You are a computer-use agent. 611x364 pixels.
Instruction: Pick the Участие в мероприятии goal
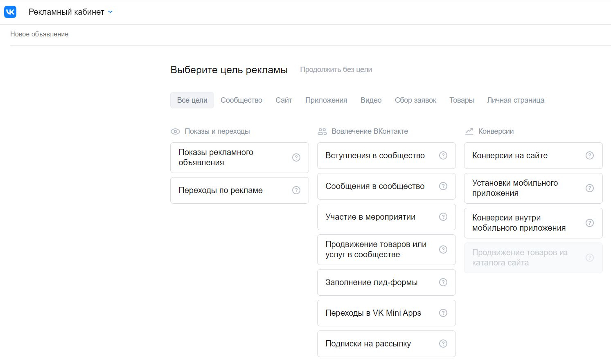point(386,217)
